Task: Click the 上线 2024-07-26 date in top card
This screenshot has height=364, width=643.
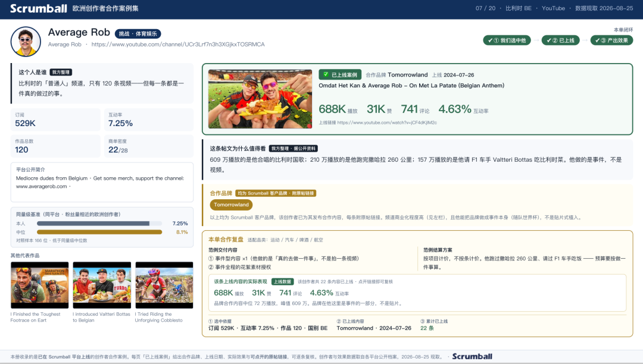Action: (452, 75)
